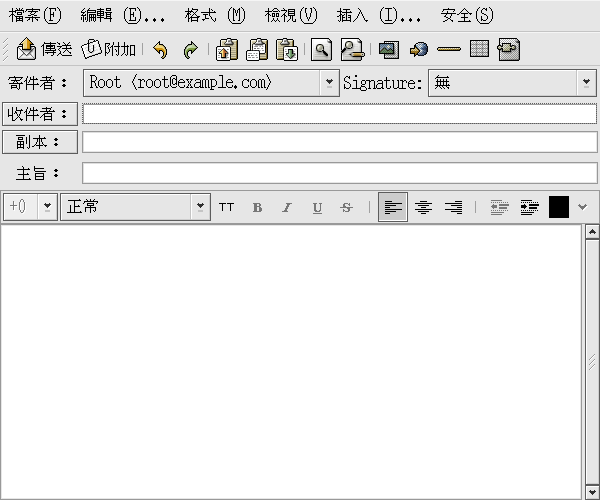600x500 pixels.
Task: Redo with the green arrow icon
Action: click(x=190, y=49)
